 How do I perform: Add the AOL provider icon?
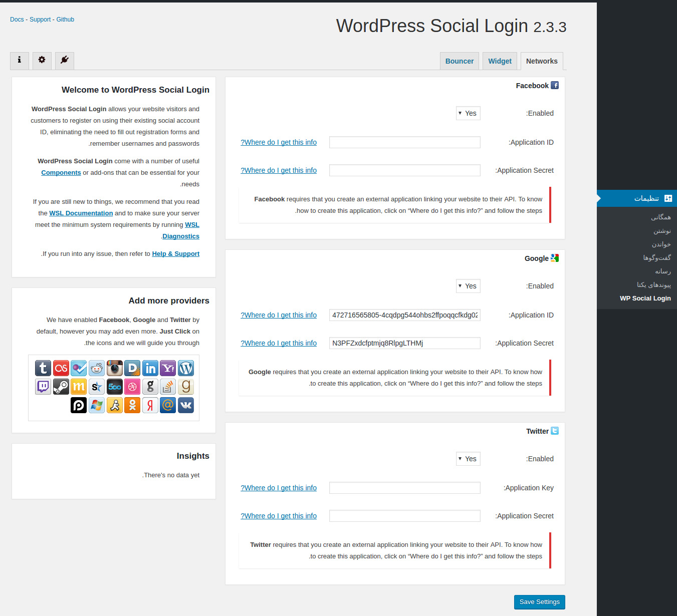point(115,405)
